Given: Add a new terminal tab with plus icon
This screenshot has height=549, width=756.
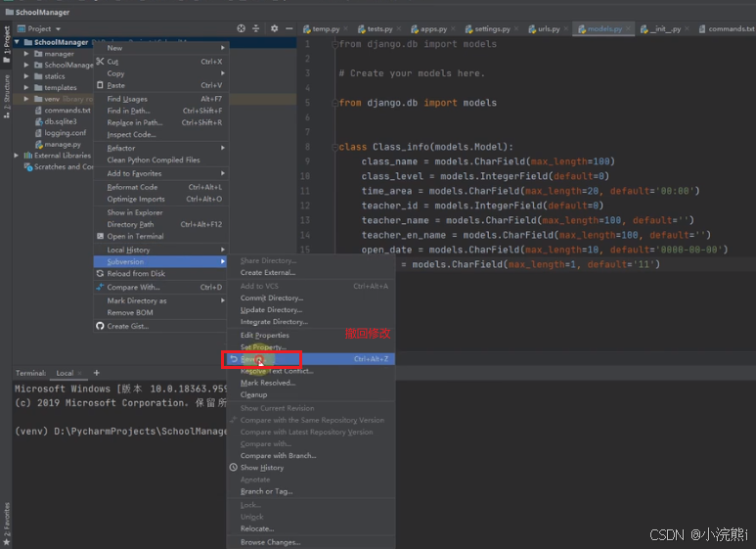Looking at the screenshot, I should (x=97, y=373).
